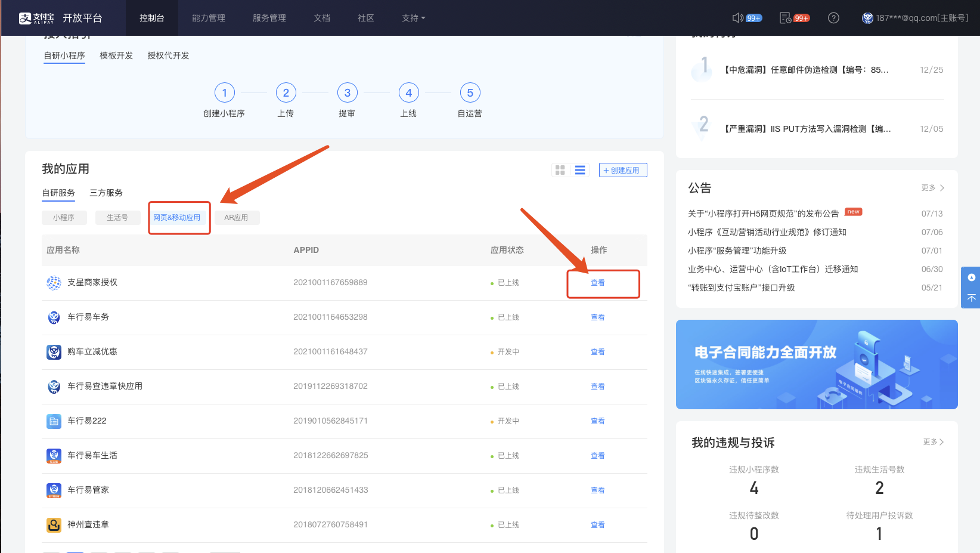The width and height of the screenshot is (980, 553).
Task: Open 更多 in the 公告 panel
Action: pos(933,187)
